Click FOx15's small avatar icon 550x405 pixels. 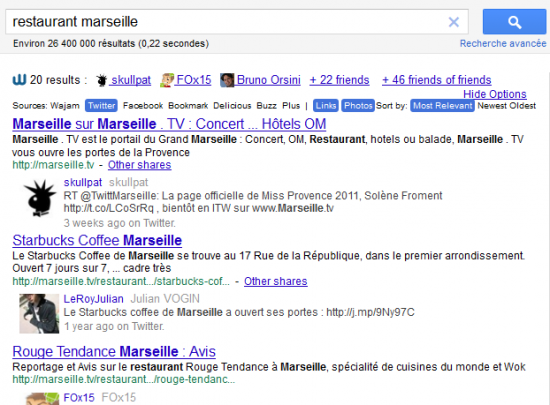[x=167, y=80]
